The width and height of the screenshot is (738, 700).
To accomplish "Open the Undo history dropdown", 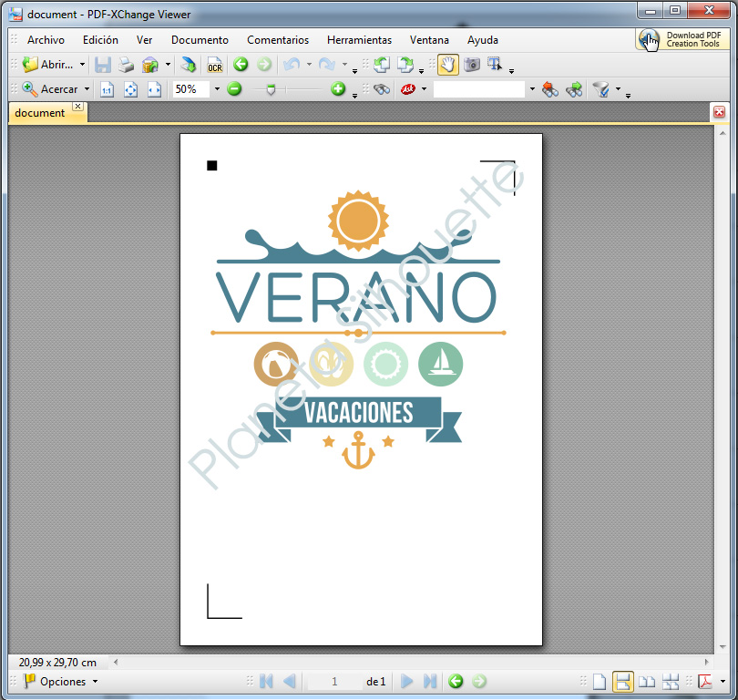I will [309, 65].
